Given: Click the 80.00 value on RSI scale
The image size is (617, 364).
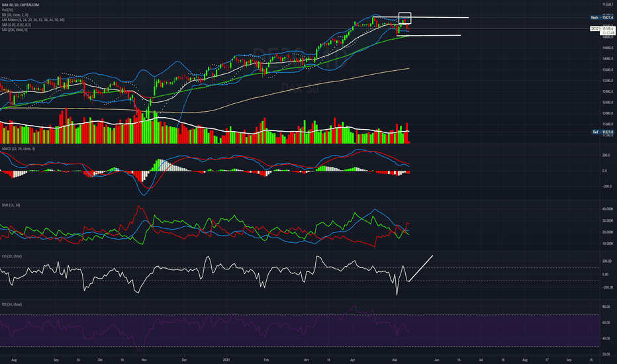Looking at the screenshot, I should [606, 306].
